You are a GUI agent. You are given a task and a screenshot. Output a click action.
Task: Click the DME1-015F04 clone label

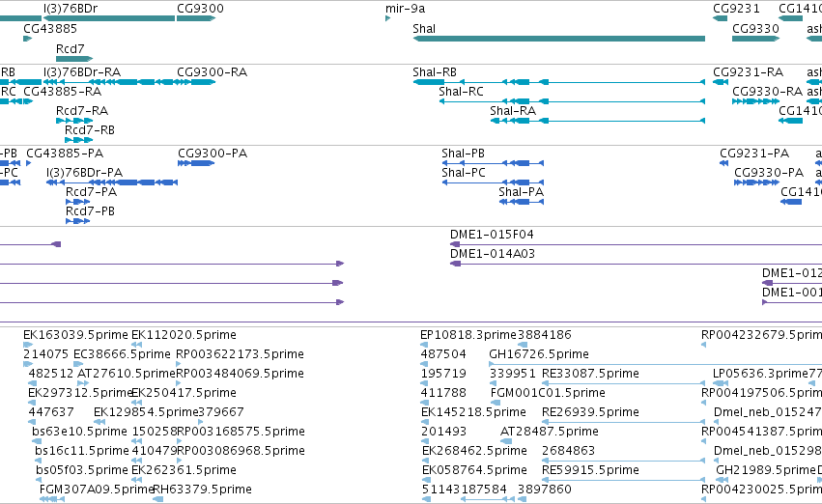coord(492,235)
